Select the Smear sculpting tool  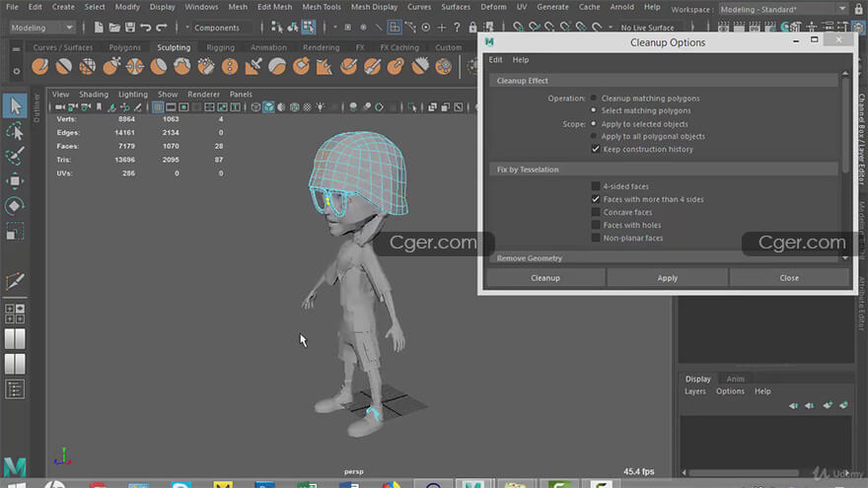coord(372,66)
